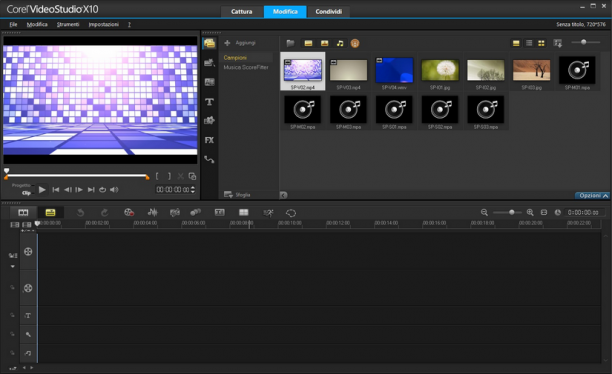Screen dimensions: 612x374
Task: Select the SP-V02.mp4 thumbnail
Action: pyautogui.click(x=303, y=71)
